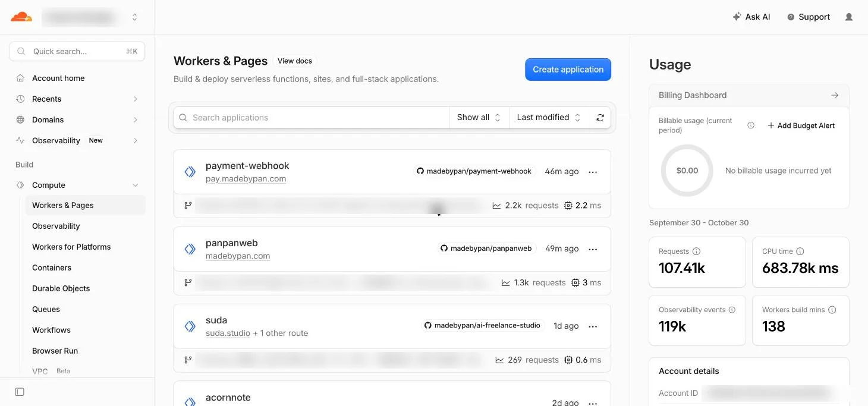Open the panpanweb three-dots menu
Image resolution: width=868 pixels, height=406 pixels.
tap(593, 249)
